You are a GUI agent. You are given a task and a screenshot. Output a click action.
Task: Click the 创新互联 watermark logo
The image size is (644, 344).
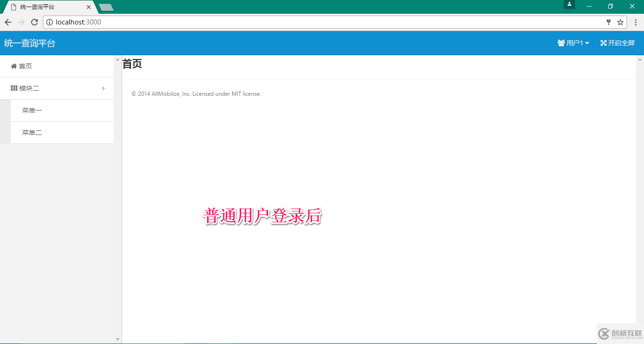(604, 334)
